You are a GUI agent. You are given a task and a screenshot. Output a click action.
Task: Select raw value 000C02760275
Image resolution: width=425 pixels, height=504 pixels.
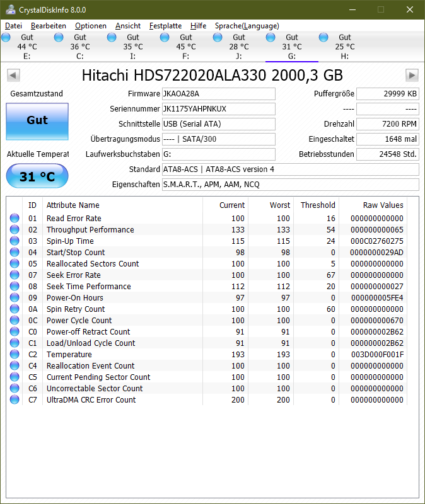pos(376,241)
